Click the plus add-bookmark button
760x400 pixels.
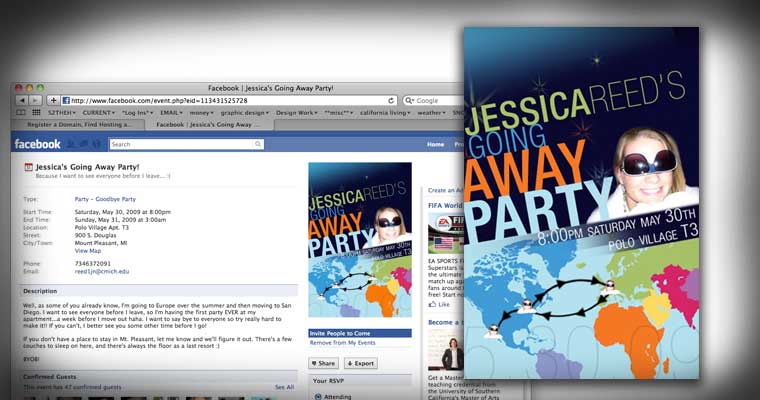(x=53, y=100)
